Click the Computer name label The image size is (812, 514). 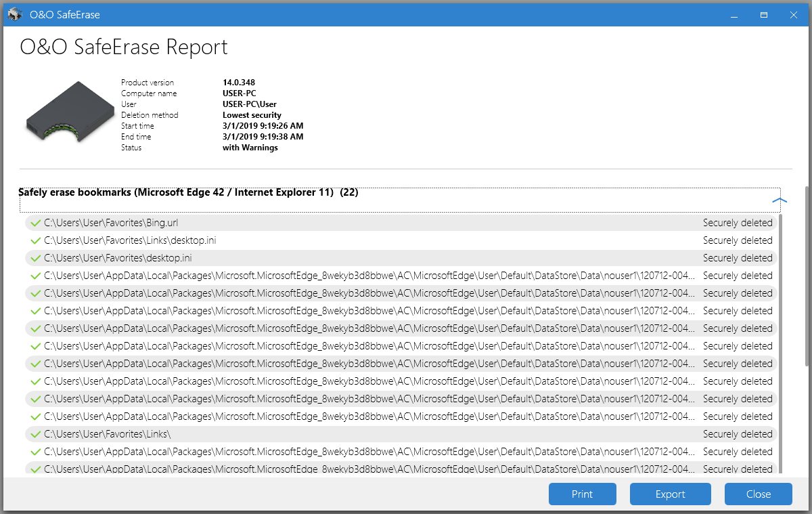click(x=149, y=93)
